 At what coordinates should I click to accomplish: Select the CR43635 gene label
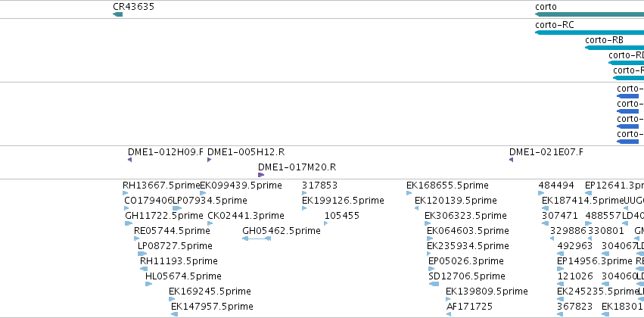[133, 7]
